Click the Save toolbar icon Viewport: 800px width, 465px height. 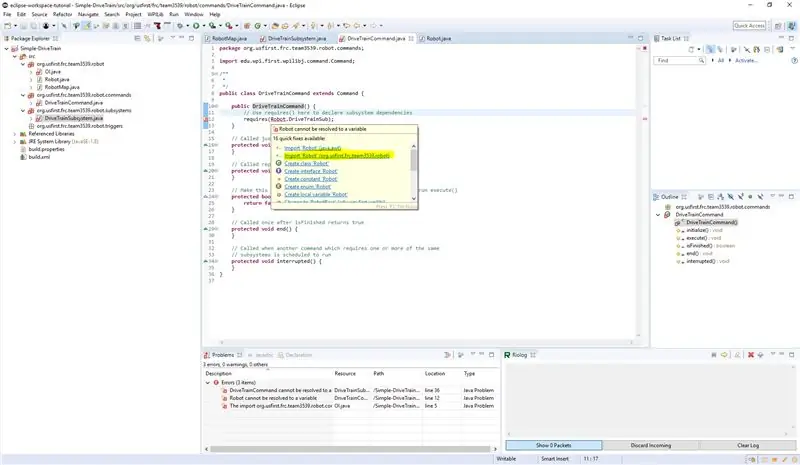[23, 26]
